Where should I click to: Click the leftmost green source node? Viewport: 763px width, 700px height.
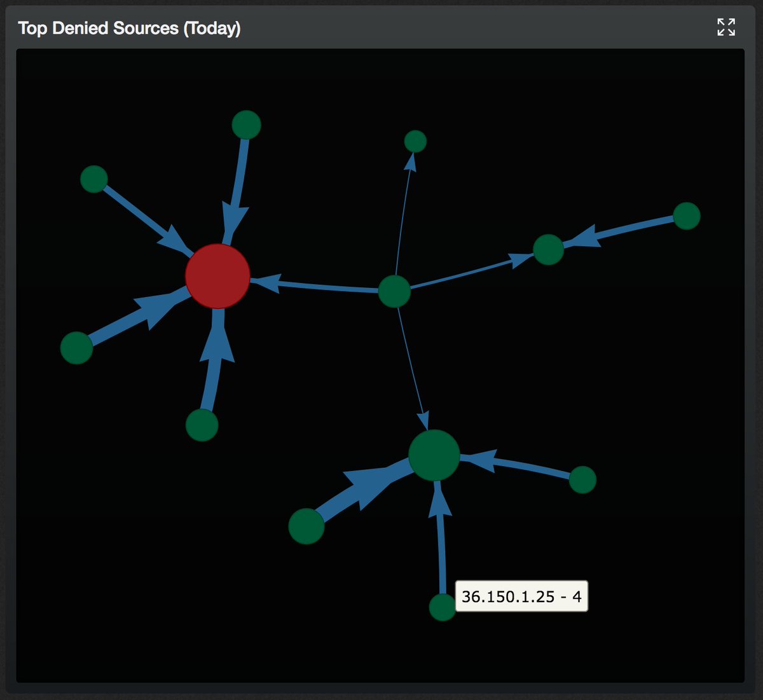[x=76, y=347]
